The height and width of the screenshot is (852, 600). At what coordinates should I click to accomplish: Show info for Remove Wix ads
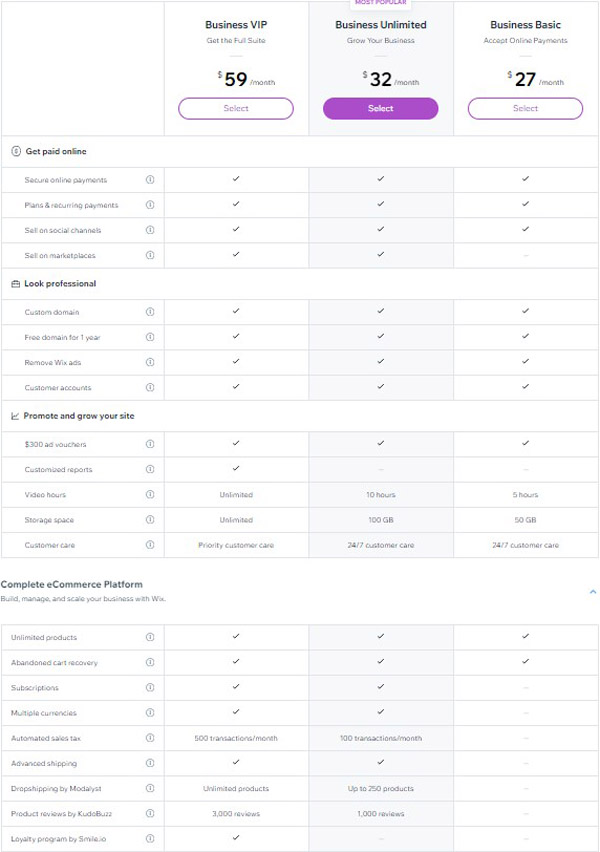tap(150, 362)
